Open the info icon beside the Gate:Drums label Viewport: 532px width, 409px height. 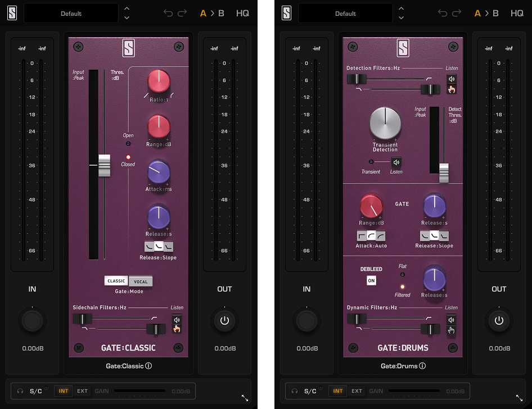pos(423,366)
